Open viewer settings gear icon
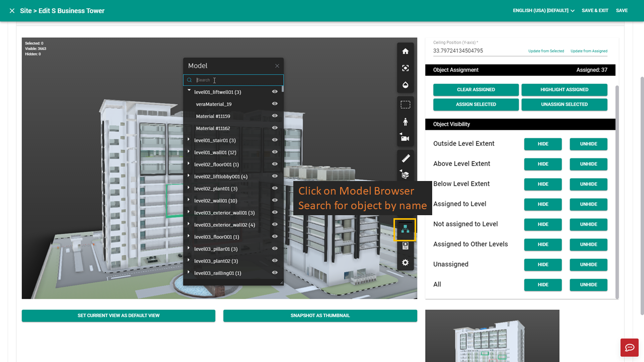Viewport: 644px width, 362px height. pos(405,262)
